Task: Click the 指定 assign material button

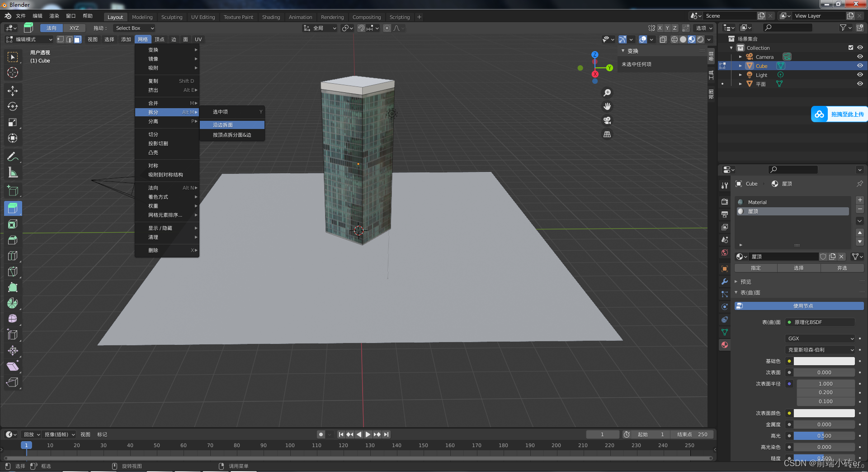Action: pos(755,268)
